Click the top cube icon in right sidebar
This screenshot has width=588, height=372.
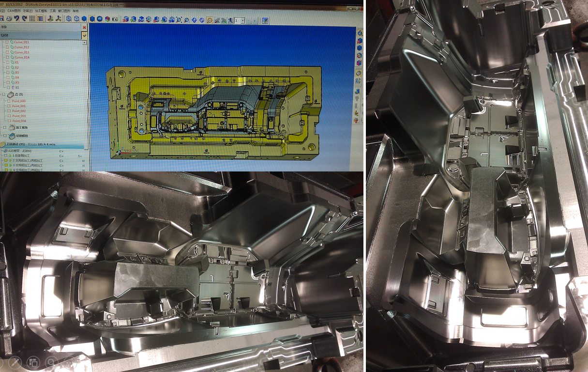(359, 33)
